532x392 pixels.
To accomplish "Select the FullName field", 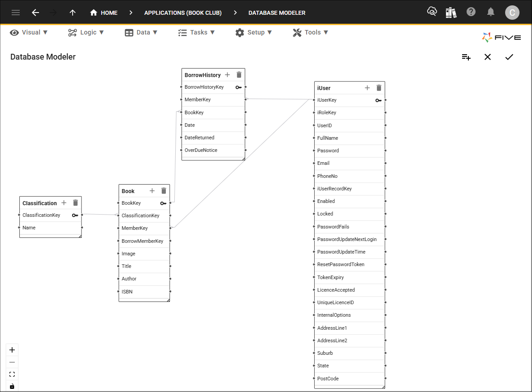I will [350, 138].
